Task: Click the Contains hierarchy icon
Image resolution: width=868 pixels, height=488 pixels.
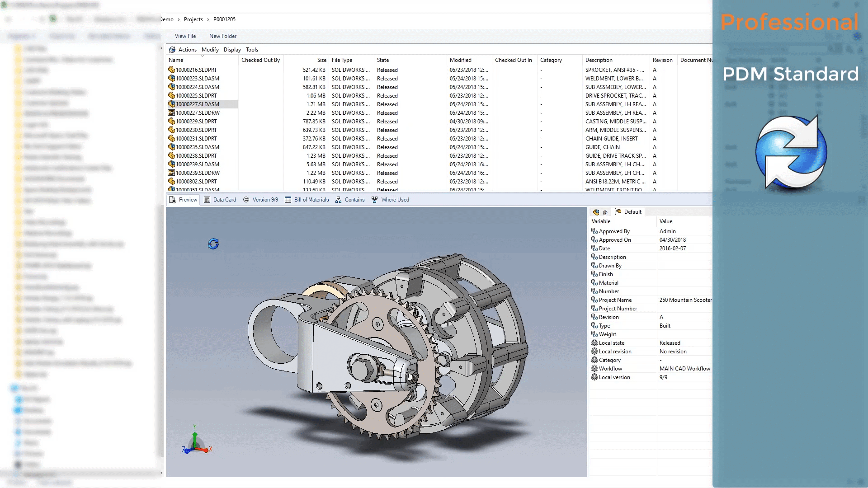Action: click(339, 200)
